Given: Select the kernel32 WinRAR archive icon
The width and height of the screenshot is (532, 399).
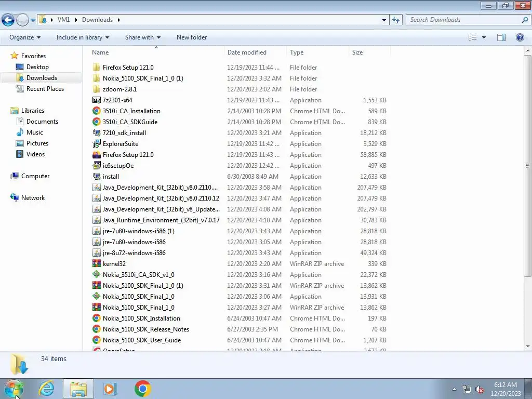Looking at the screenshot, I should (96, 263).
